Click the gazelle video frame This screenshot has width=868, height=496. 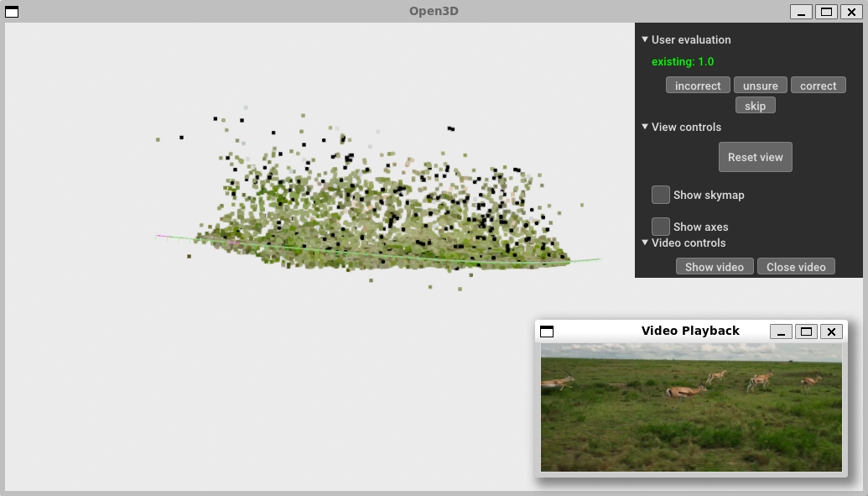coord(691,407)
